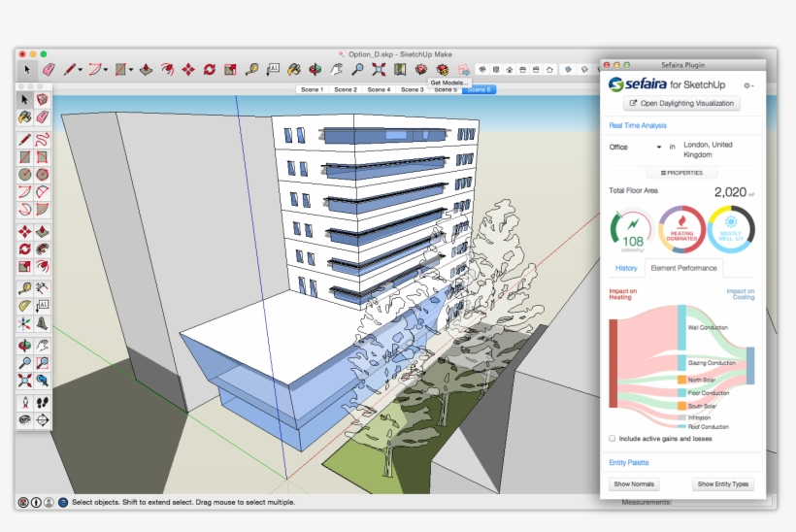Click the Heating Dominated ring chart

[681, 230]
